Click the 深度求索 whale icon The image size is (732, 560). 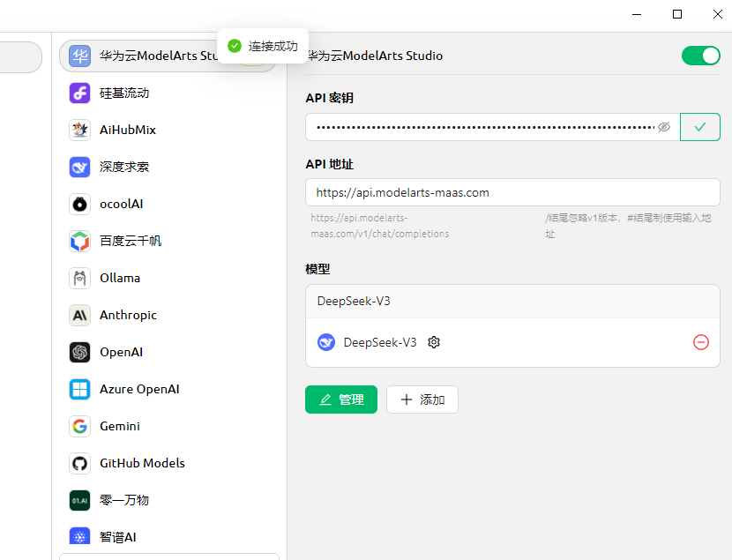(80, 167)
